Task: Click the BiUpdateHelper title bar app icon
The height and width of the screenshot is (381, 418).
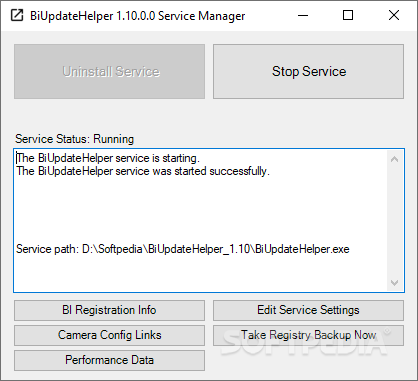Action: click(17, 15)
